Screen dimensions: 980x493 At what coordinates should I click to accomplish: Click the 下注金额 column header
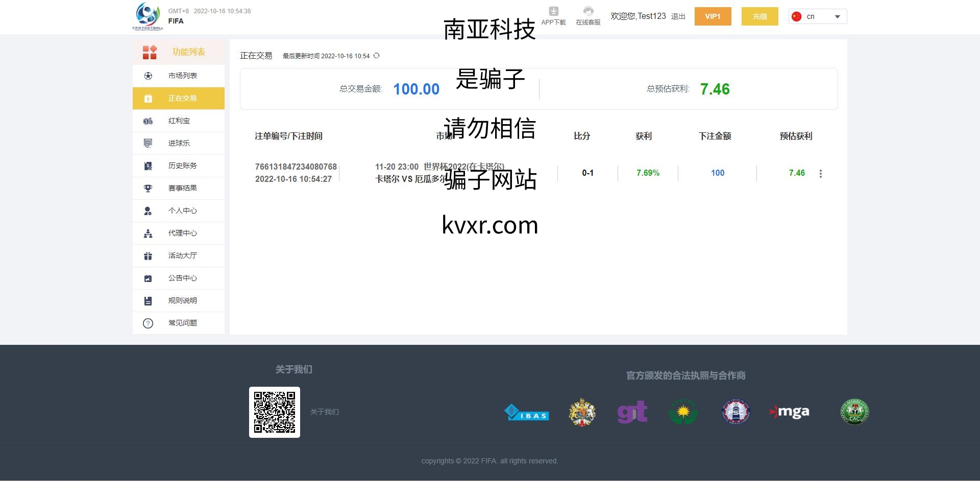[x=715, y=136]
